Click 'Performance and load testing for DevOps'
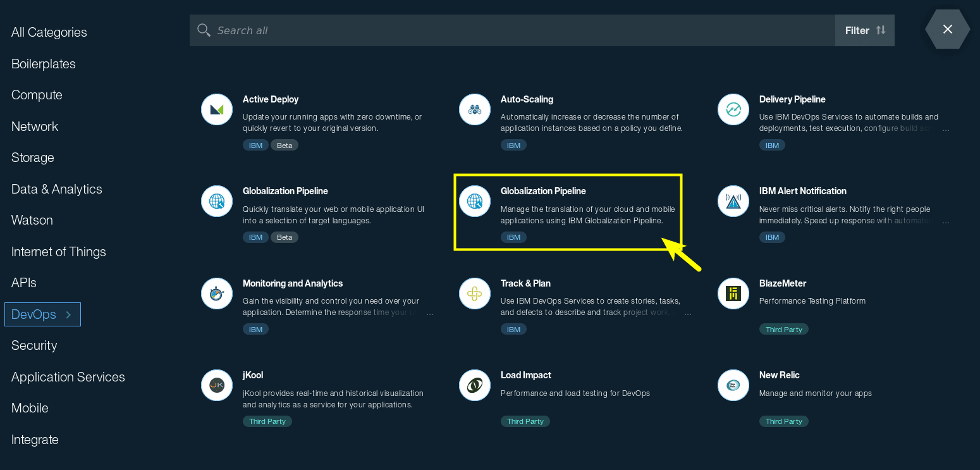 click(x=575, y=393)
